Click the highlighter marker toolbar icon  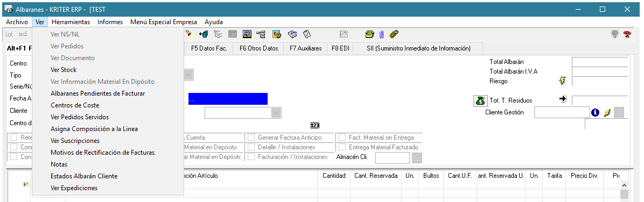190,34
